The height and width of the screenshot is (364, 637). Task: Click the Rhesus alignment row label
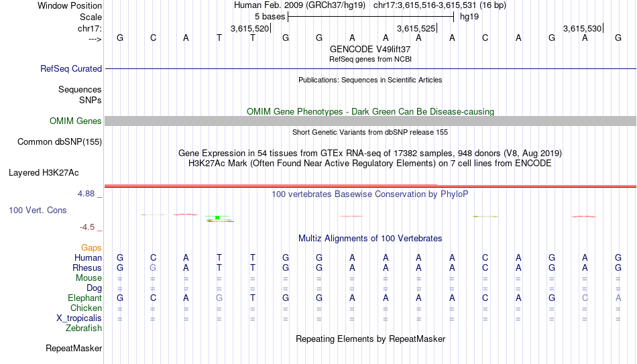87,268
